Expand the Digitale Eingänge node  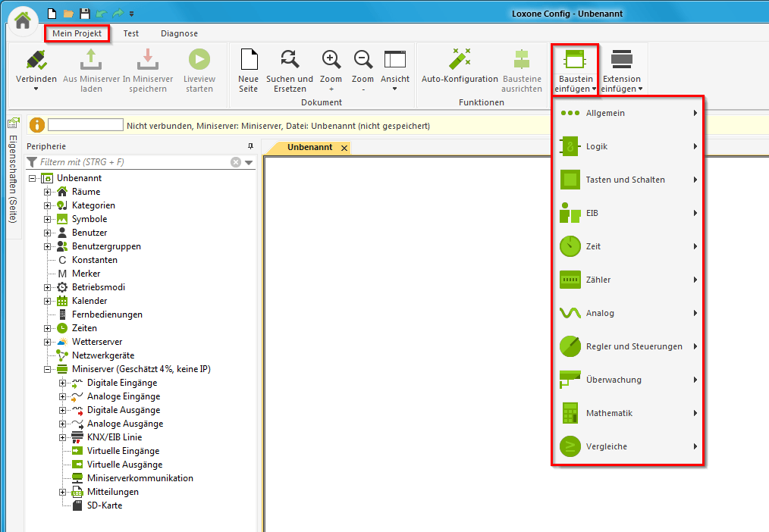coord(63,383)
